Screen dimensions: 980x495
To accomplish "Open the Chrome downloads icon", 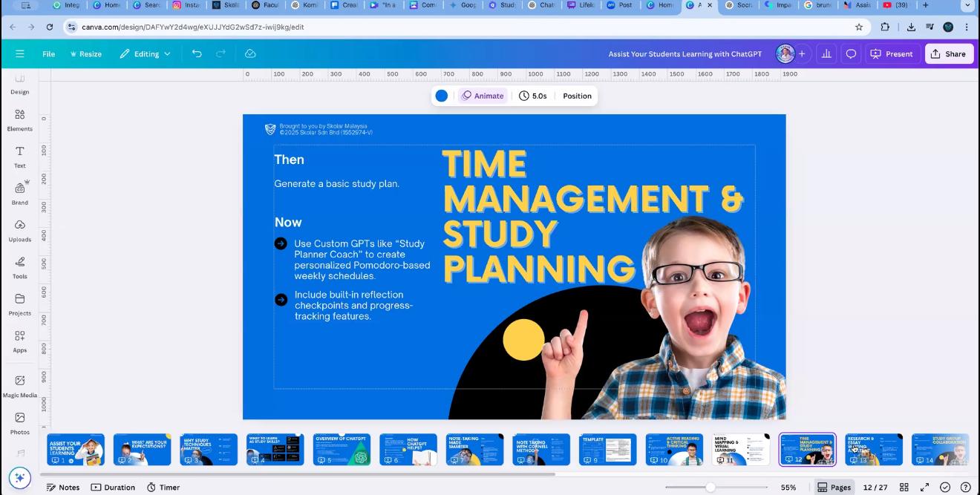I will pos(911,27).
